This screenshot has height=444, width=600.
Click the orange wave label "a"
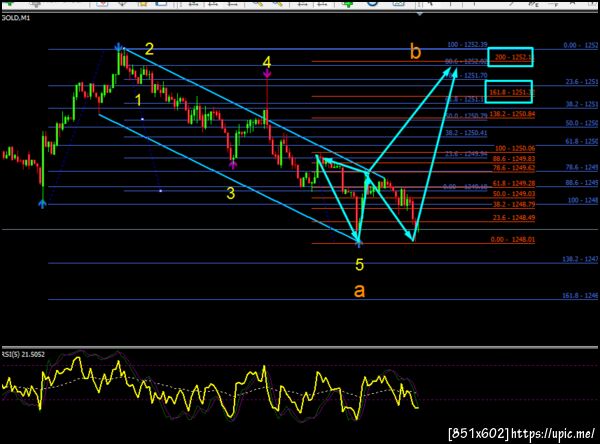pos(359,291)
